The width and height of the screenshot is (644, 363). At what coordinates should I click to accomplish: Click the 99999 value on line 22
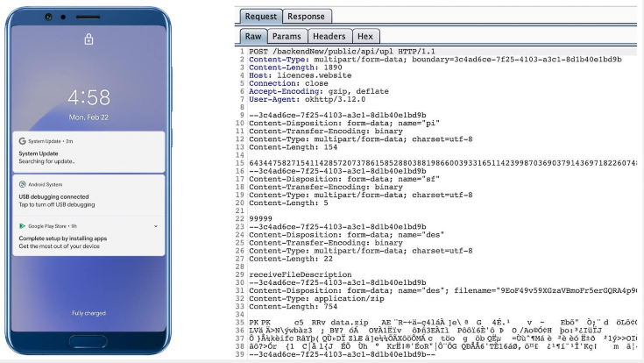point(260,218)
